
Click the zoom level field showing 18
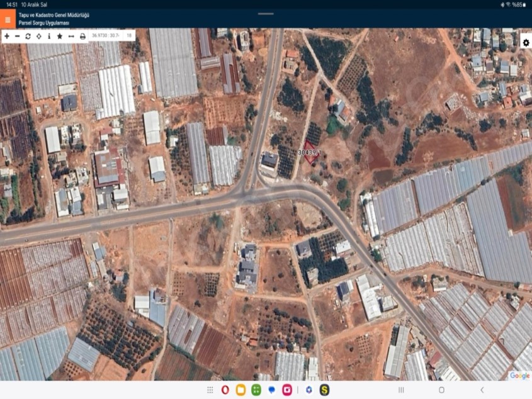129,36
